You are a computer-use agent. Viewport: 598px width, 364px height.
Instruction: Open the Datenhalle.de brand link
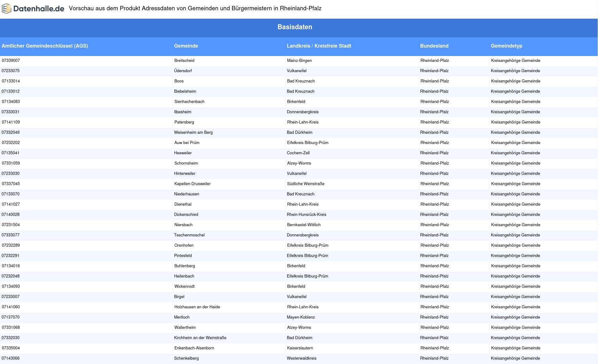[33, 9]
